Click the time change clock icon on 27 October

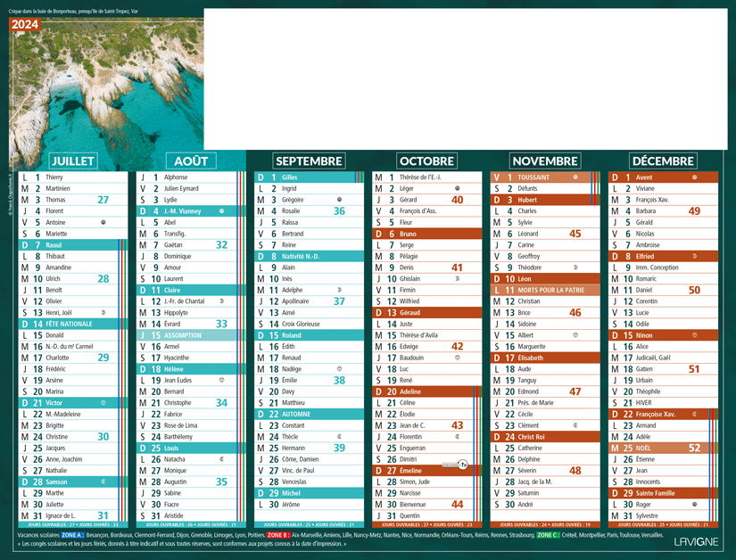(463, 465)
